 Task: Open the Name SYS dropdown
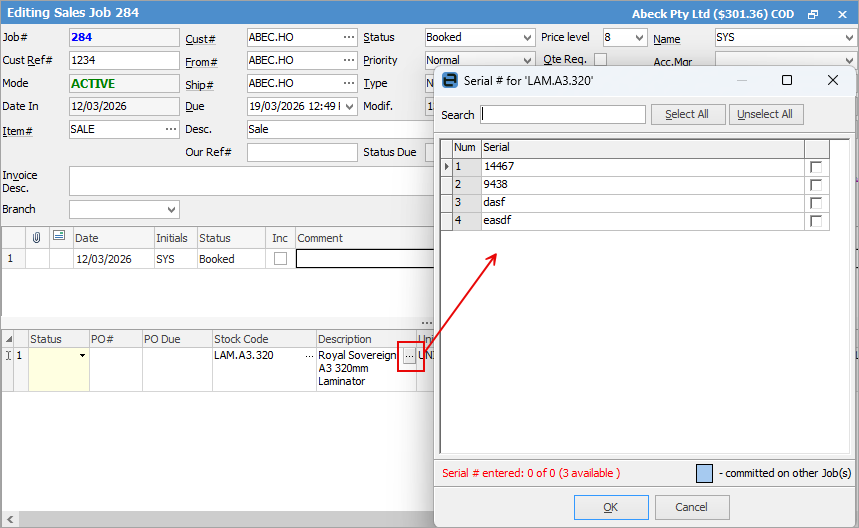(849, 38)
